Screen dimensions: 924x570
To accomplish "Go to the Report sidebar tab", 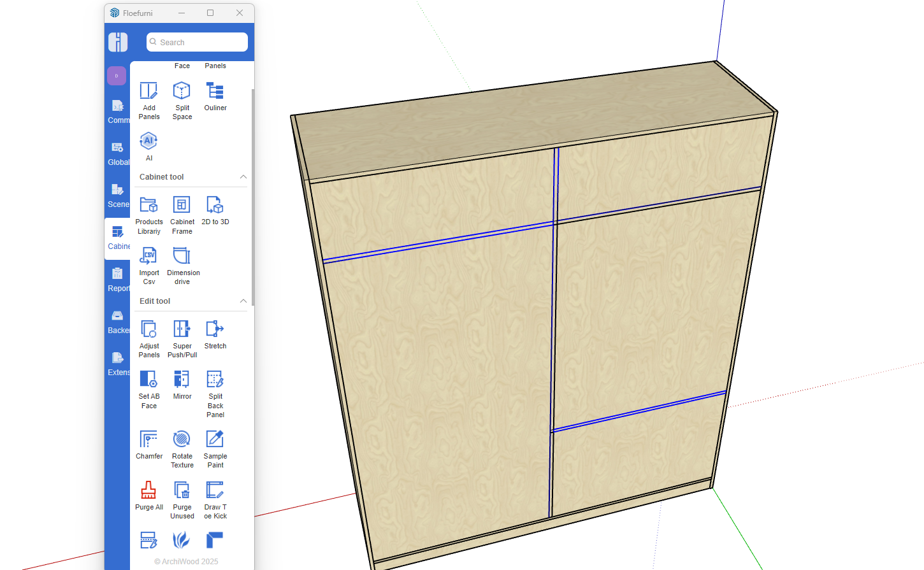I will [x=118, y=280].
